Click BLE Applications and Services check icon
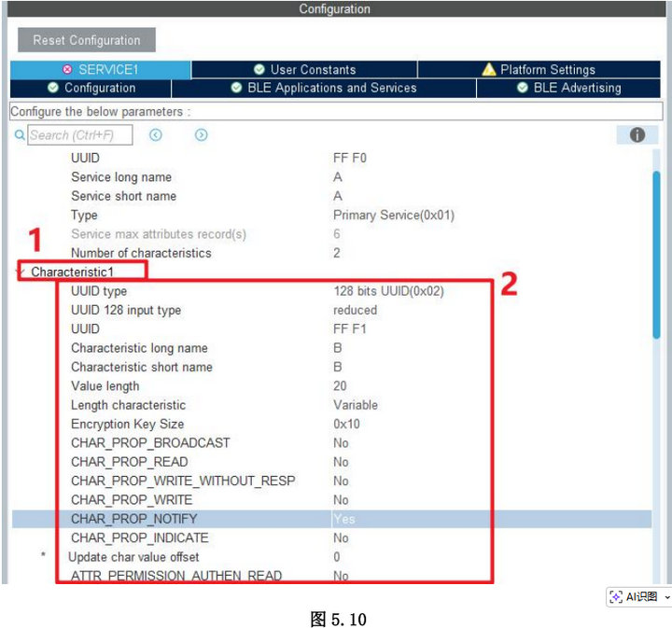 (x=236, y=88)
